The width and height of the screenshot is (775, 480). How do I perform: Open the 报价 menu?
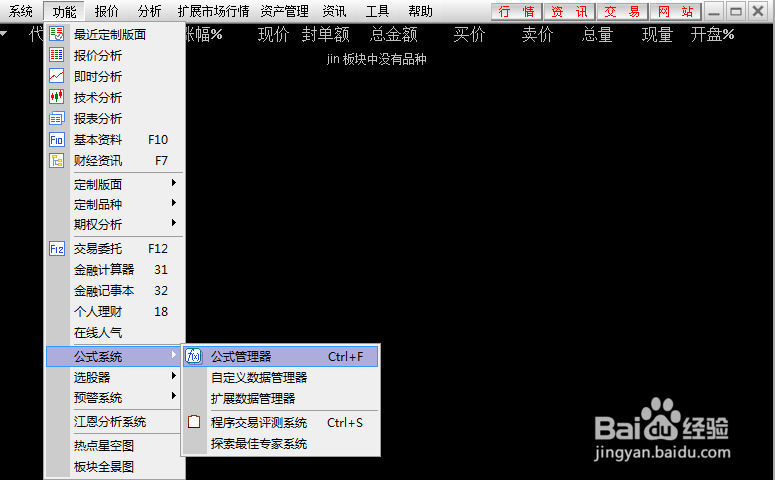(x=107, y=11)
